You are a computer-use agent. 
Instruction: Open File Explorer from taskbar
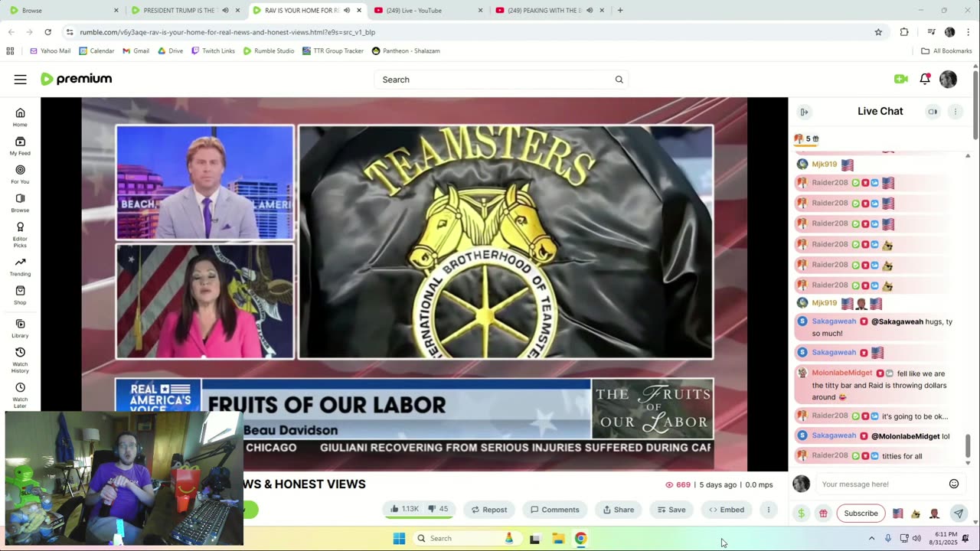pyautogui.click(x=558, y=539)
